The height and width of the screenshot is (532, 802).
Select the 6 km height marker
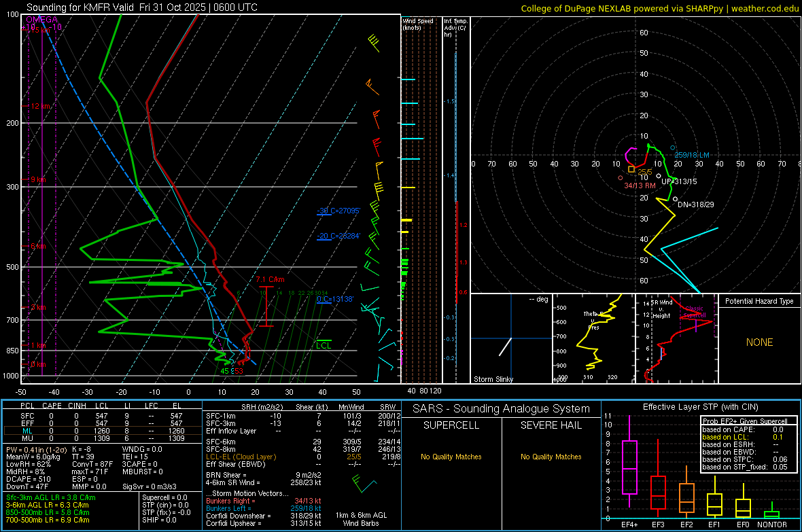(38, 247)
